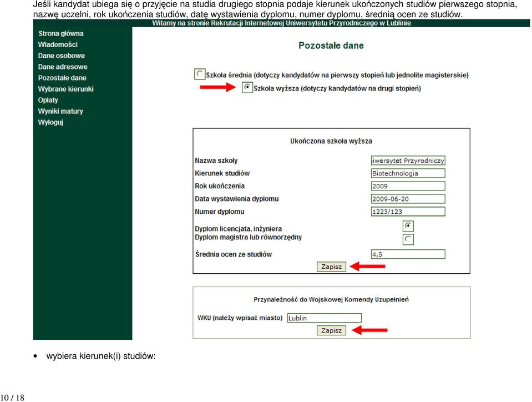Click the Pozostałe dane page heading
532x402 pixels.
[331, 46]
